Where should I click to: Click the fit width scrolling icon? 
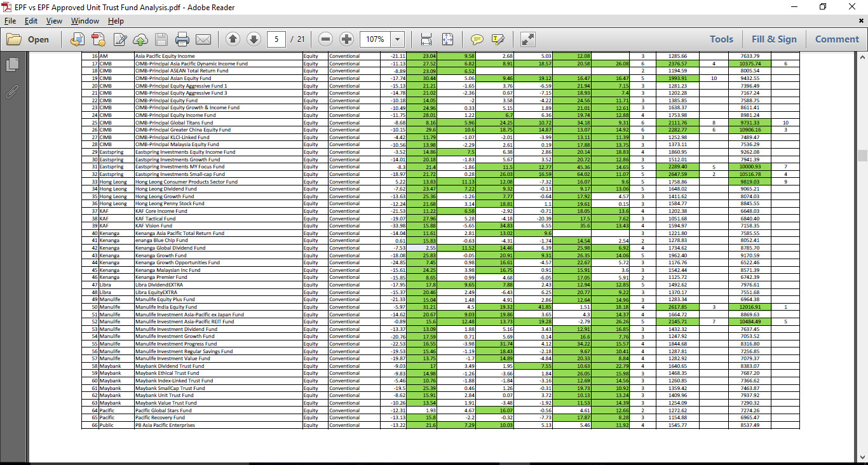coord(426,39)
